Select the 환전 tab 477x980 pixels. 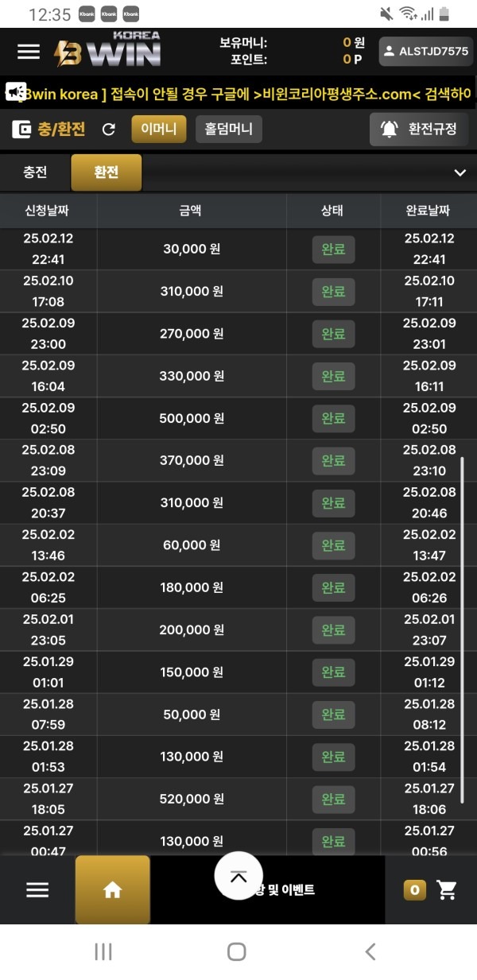[107, 172]
